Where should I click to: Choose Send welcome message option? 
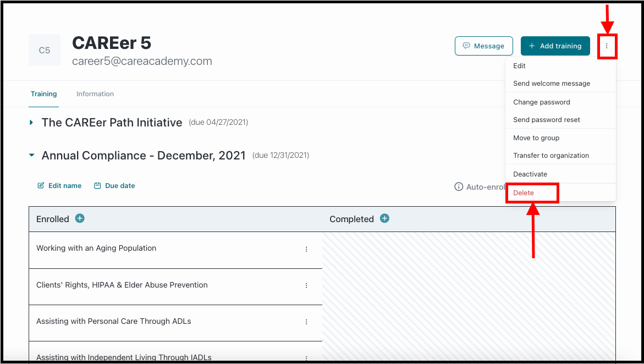[x=552, y=84]
